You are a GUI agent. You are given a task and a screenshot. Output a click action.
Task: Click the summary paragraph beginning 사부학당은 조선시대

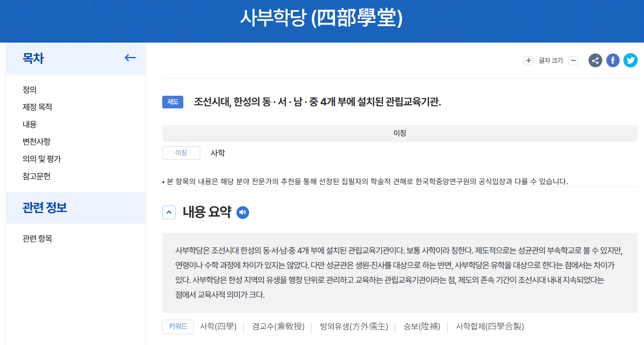tap(399, 272)
